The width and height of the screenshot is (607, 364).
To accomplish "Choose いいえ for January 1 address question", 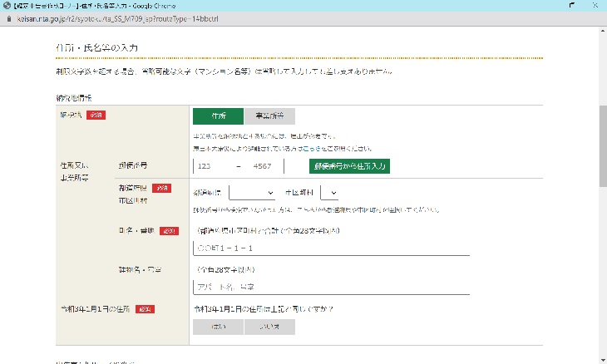I will pyautogui.click(x=269, y=327).
